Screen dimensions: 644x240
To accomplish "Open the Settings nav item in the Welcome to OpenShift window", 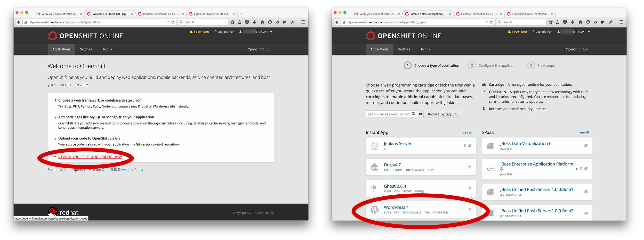I will [x=86, y=49].
